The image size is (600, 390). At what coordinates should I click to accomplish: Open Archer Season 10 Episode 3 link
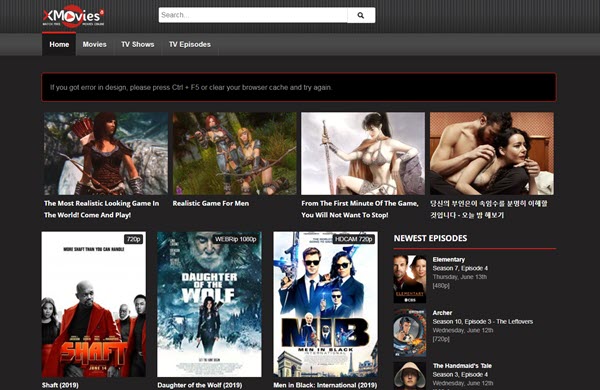point(483,321)
